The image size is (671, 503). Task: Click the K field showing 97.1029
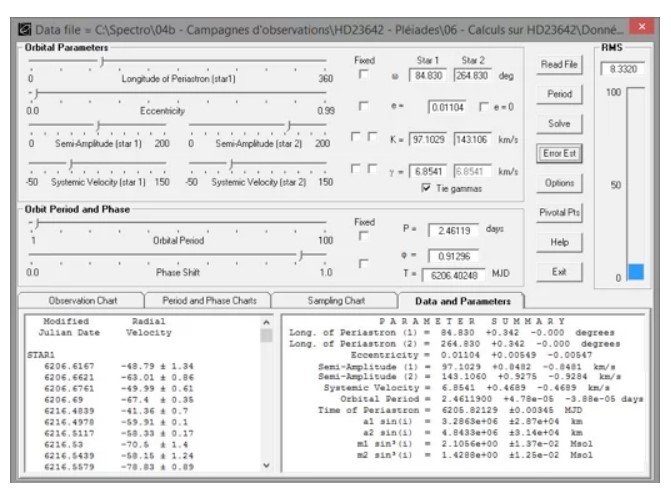tap(428, 140)
